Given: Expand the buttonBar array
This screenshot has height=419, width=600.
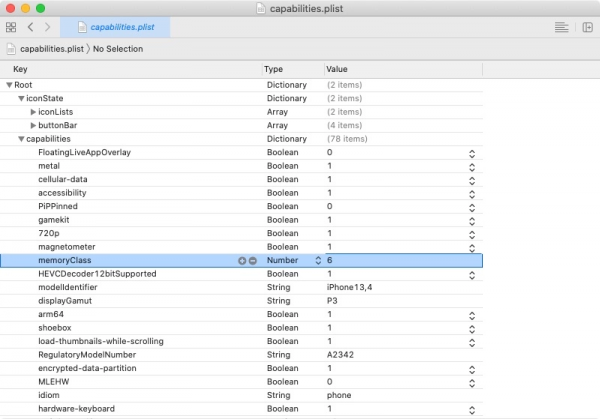Looking at the screenshot, I should [33, 125].
